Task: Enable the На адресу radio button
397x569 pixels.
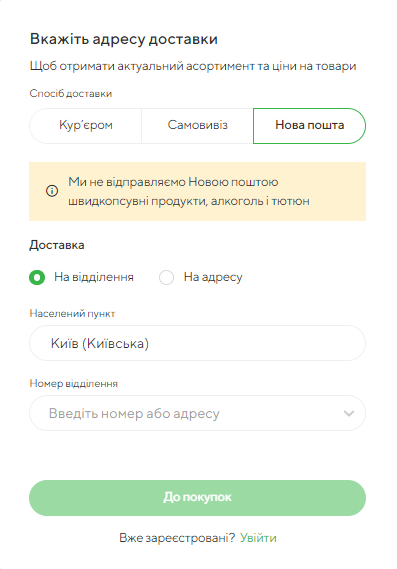Action: 166,278
